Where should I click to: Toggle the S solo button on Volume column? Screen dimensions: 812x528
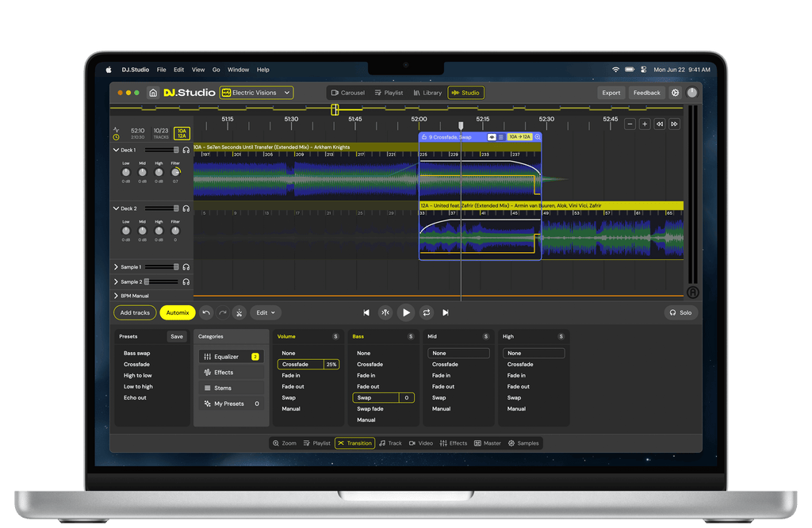[x=335, y=336]
